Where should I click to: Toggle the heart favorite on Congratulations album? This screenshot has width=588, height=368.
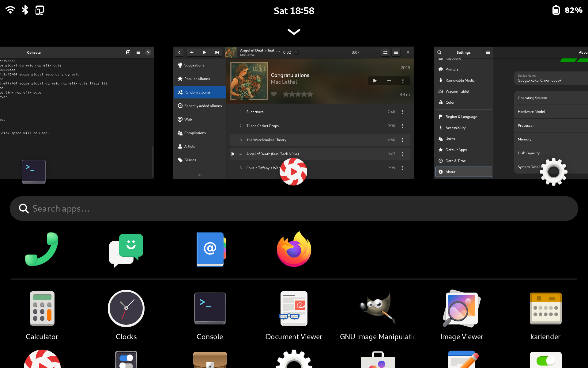click(274, 94)
